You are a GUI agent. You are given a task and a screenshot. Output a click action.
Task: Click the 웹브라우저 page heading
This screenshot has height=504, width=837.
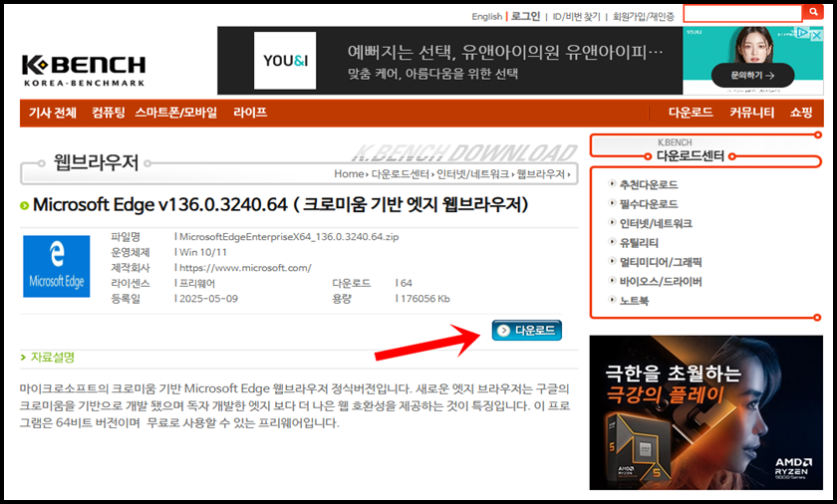[x=96, y=162]
